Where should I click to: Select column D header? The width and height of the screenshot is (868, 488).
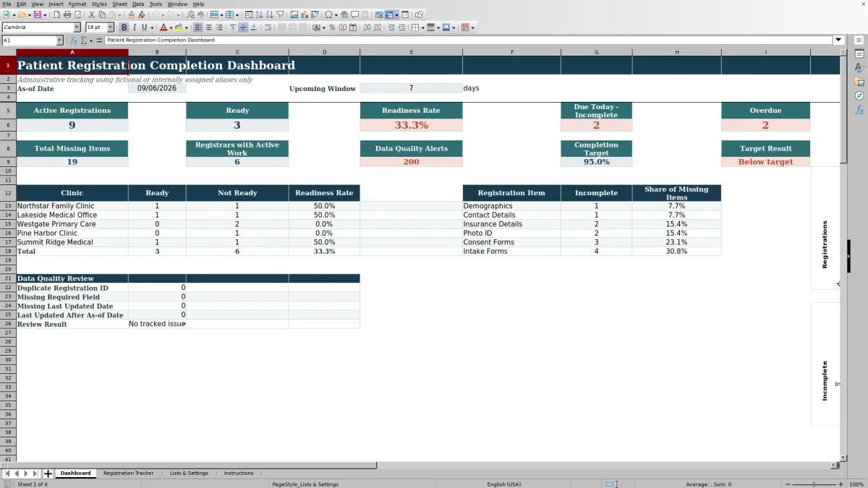click(x=324, y=52)
